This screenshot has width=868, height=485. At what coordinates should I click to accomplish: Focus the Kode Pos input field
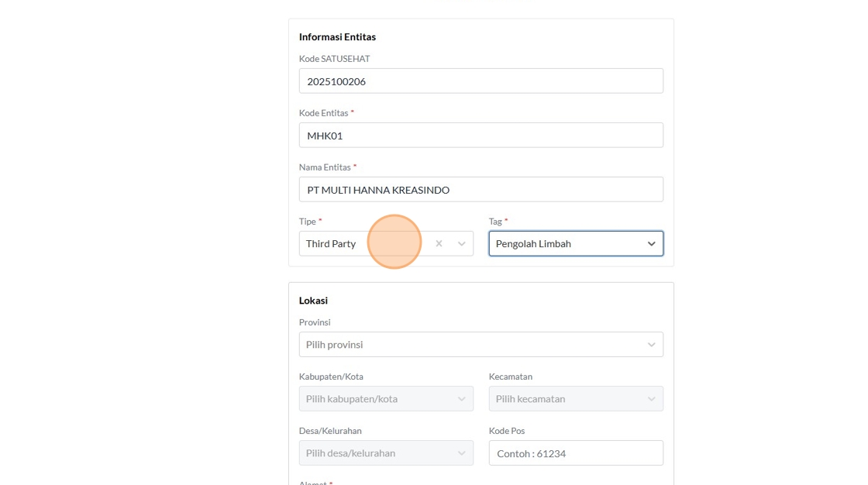click(575, 453)
